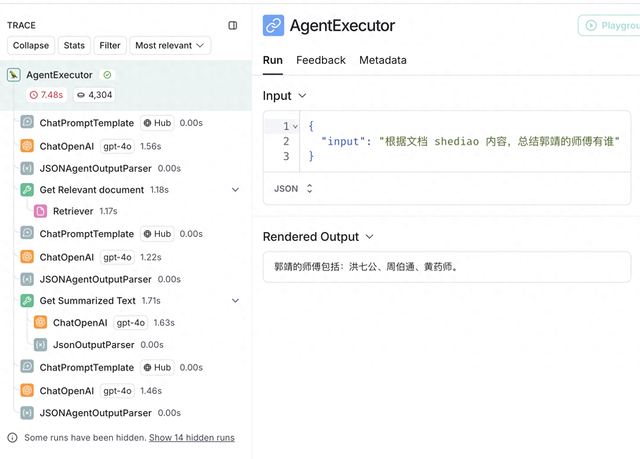Collapse the Input section chevron
The height and width of the screenshot is (459, 640).
click(302, 95)
